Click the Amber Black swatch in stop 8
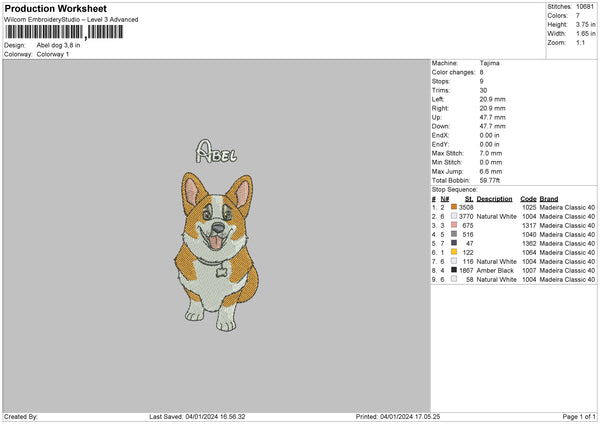The height and width of the screenshot is (424, 600). [x=455, y=270]
